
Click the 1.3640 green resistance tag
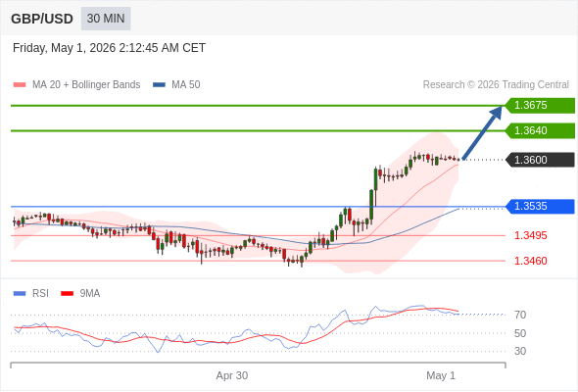(x=540, y=130)
